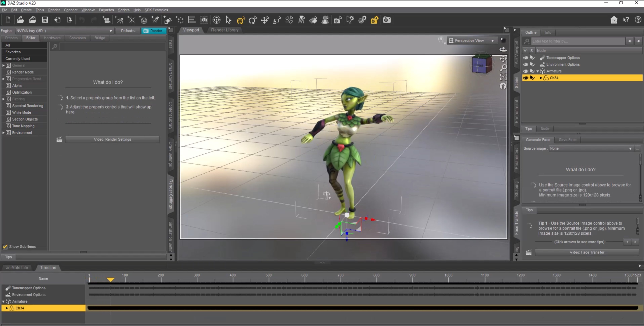Switch to the aniMate Lite tab

click(x=16, y=268)
